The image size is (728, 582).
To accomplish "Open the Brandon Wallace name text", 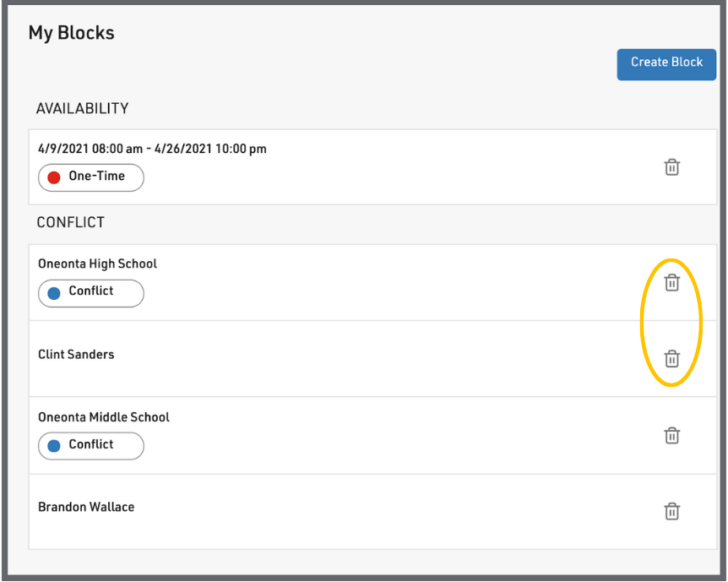I will pos(86,508).
